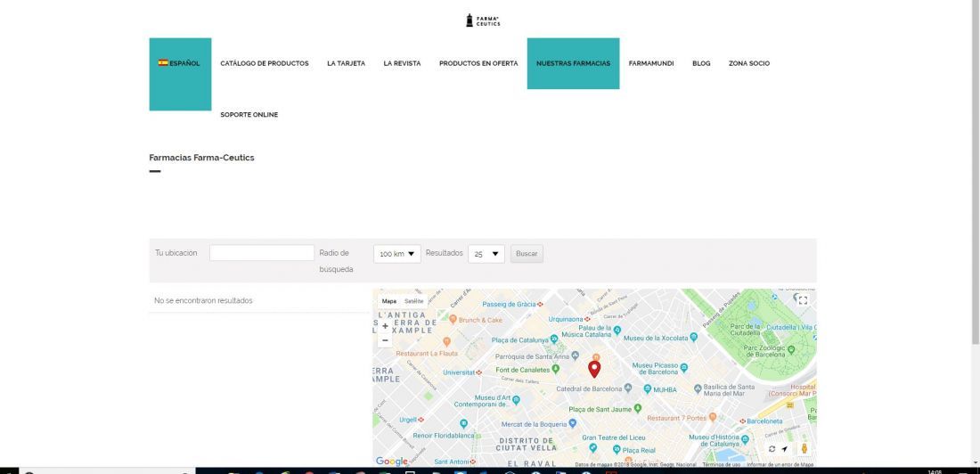The height and width of the screenshot is (474, 980).
Task: Click the Restaurant 7 Portes marker
Action: [x=713, y=417]
